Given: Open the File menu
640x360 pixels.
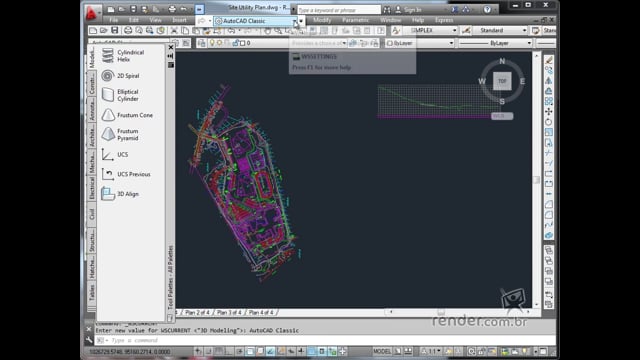Looking at the screenshot, I should 113,20.
